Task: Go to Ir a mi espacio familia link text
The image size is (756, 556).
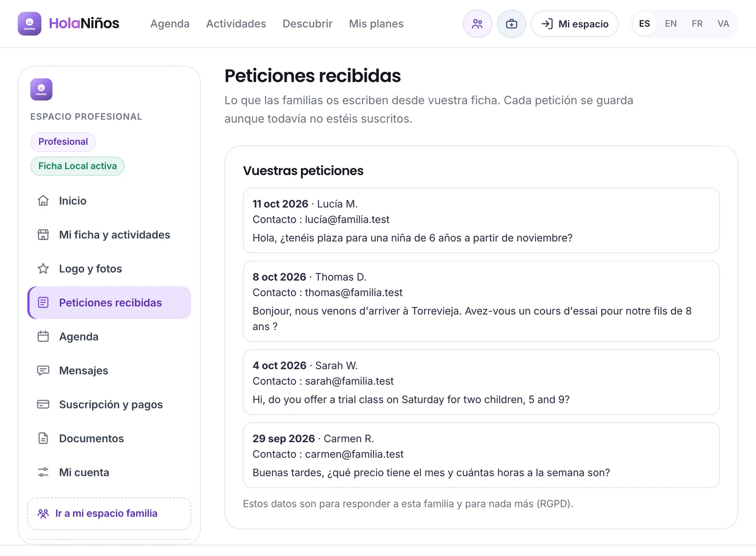Action: point(106,513)
